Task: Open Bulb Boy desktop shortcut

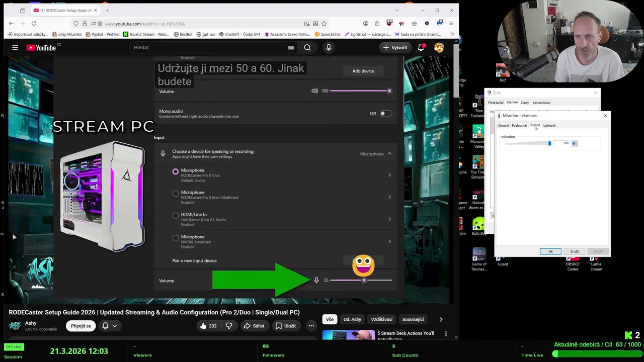Action: point(478,227)
